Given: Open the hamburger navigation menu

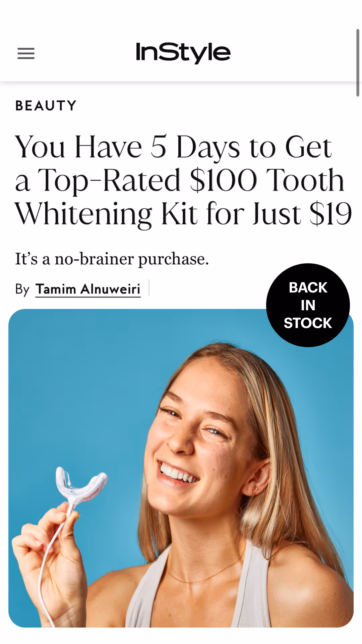Looking at the screenshot, I should [26, 53].
